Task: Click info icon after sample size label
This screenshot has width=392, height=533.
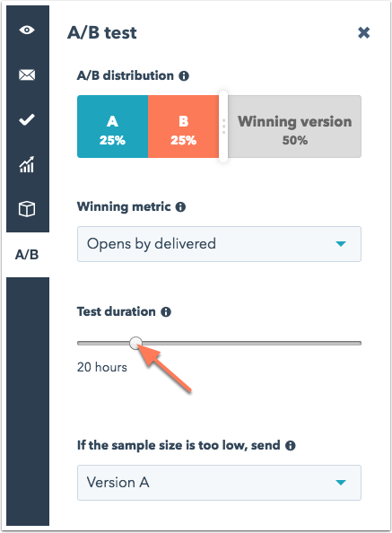Action: coord(290,445)
